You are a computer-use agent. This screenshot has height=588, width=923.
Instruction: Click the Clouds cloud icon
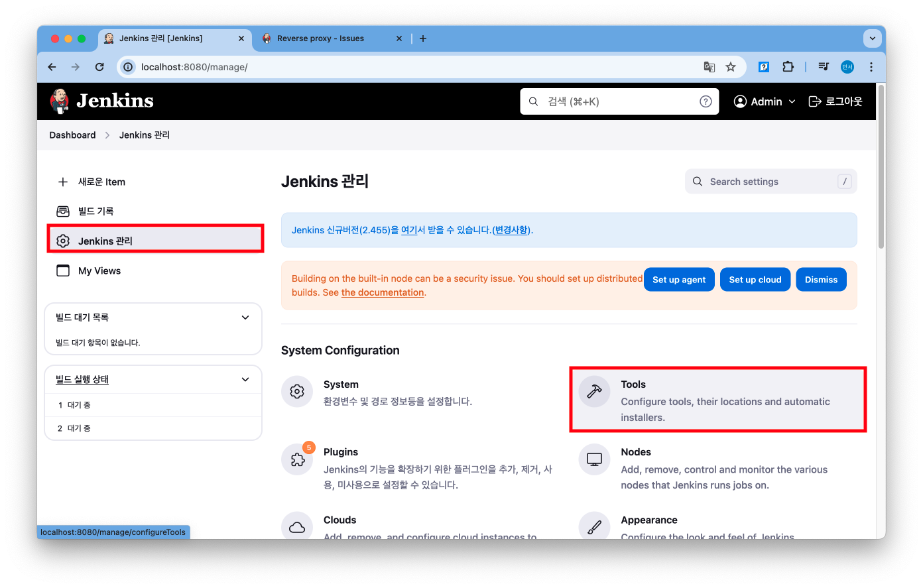click(297, 526)
